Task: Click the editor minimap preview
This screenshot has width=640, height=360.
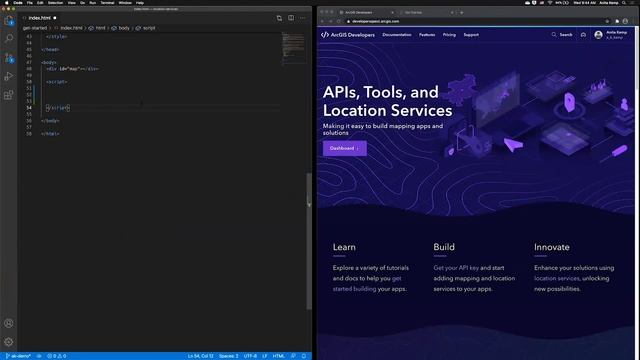Action: 293,47
